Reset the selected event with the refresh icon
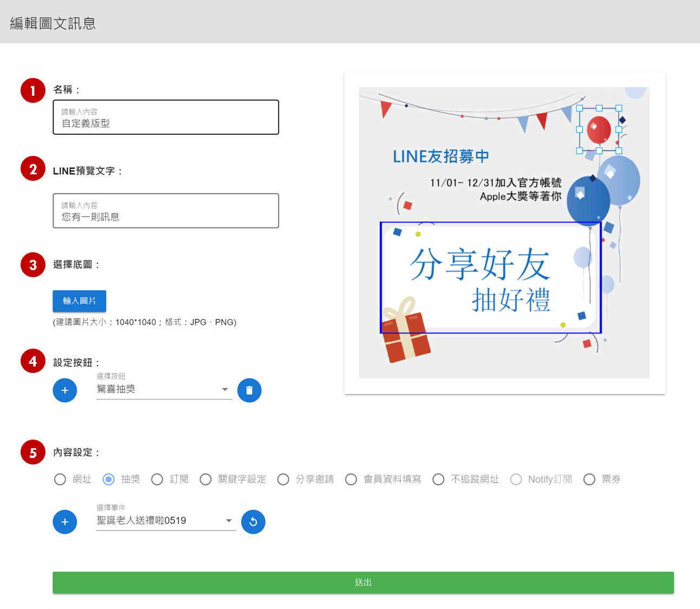This screenshot has width=700, height=609. (x=253, y=521)
